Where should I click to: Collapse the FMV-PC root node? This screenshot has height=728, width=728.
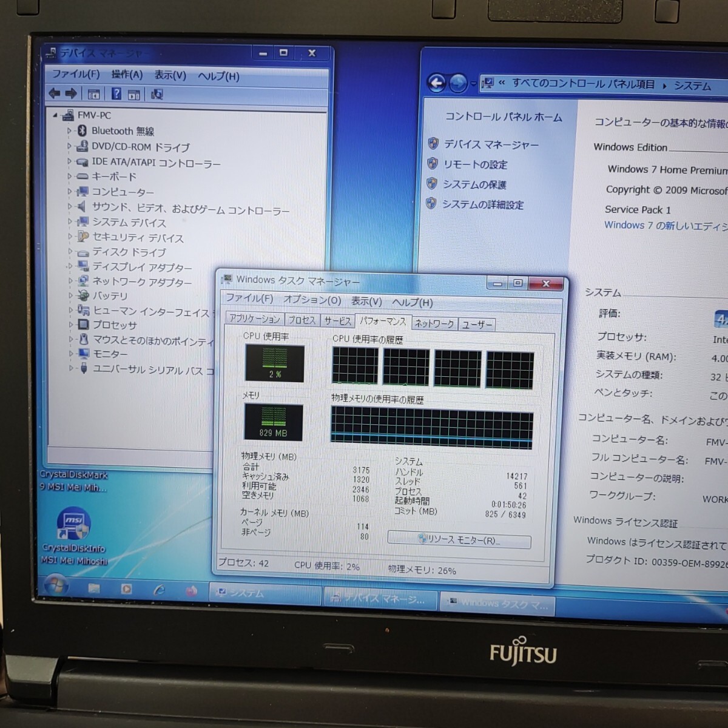tap(55, 115)
